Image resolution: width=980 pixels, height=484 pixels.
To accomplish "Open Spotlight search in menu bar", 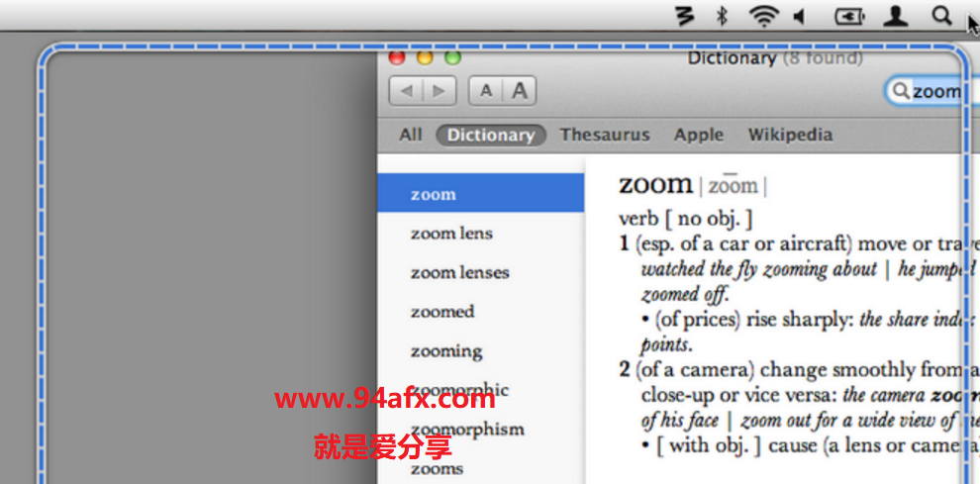I will [941, 16].
